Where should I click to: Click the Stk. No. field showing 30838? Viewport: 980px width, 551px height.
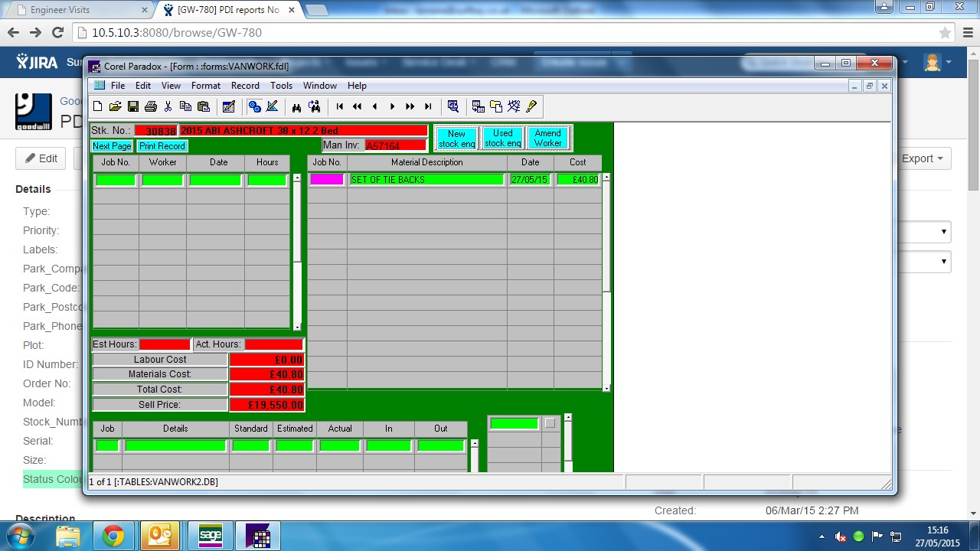pyautogui.click(x=156, y=131)
